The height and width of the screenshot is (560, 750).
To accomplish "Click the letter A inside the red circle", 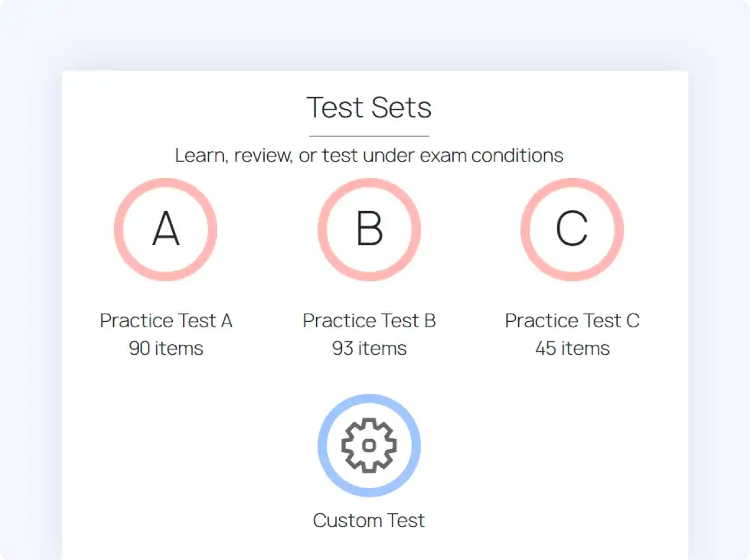I will (x=166, y=229).
